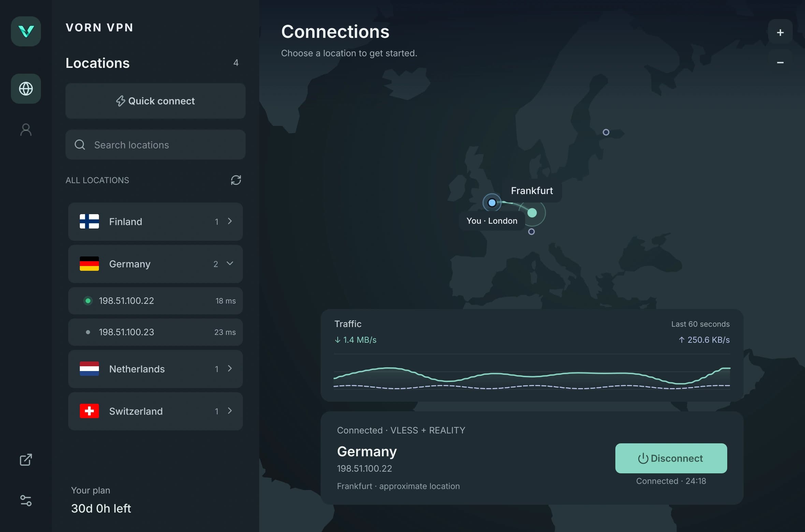
Task: Click the connection IP 198.51.100.22 text
Action: click(364, 468)
